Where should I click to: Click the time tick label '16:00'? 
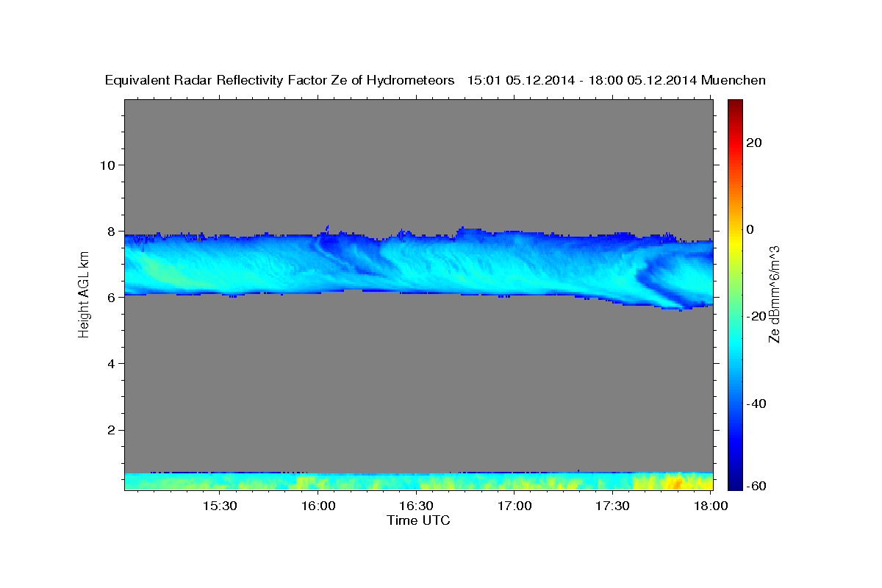click(x=318, y=506)
